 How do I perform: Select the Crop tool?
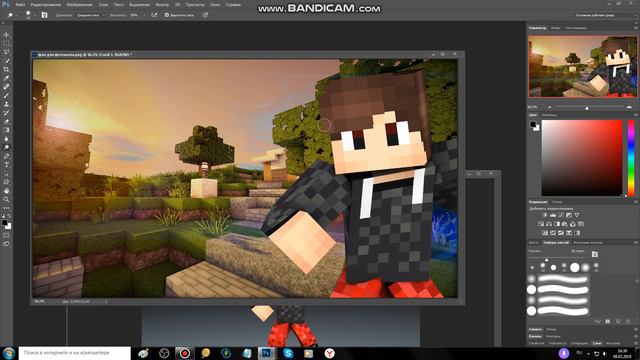click(6, 69)
